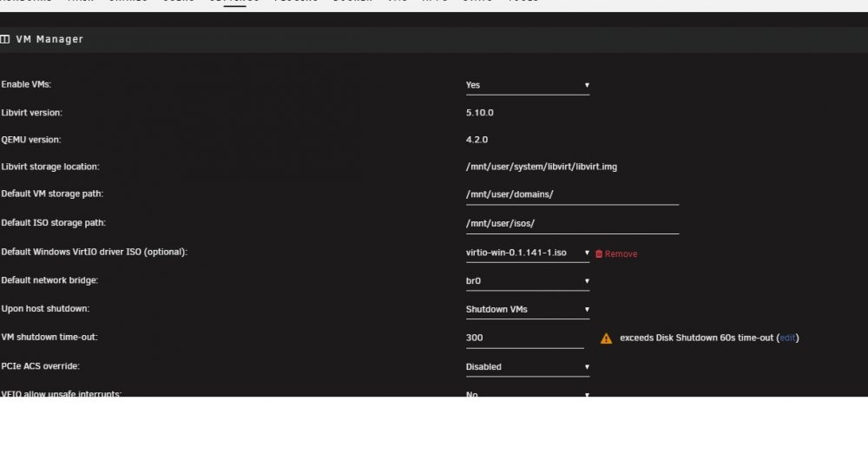Click the libvirt.img storage location path
This screenshot has width=868, height=460.
click(542, 168)
